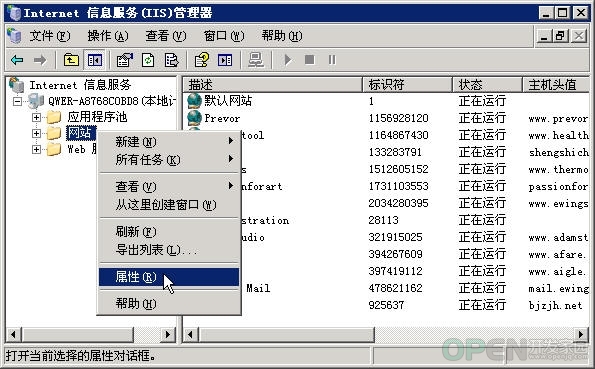
Task: Expand the 网站 tree node
Action: click(36, 133)
